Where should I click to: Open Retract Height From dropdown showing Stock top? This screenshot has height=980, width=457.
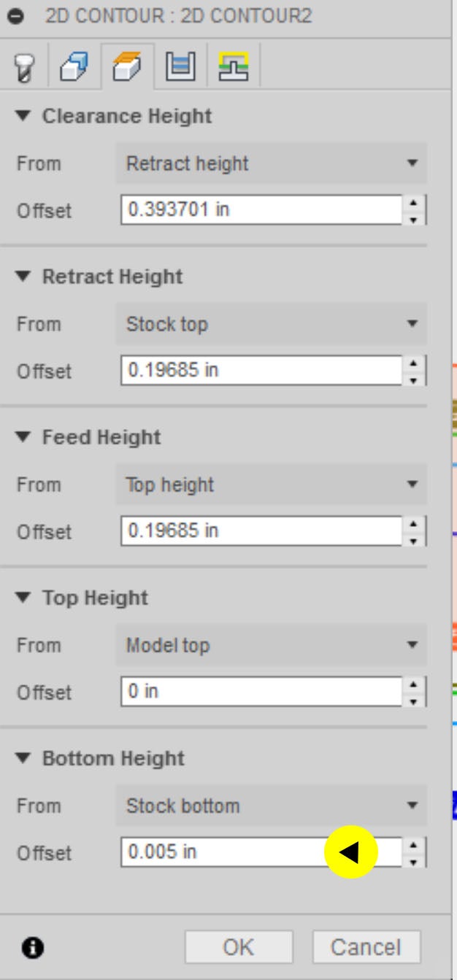coord(271,324)
